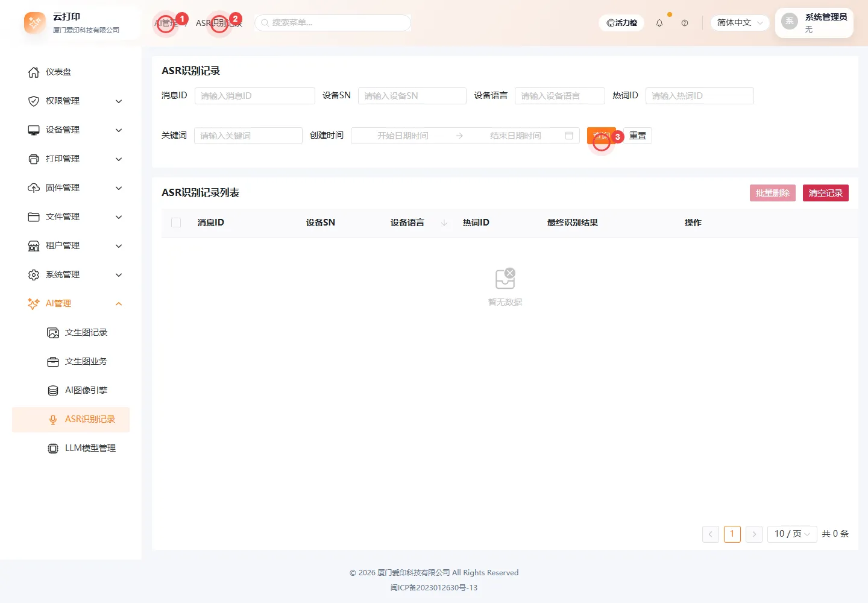Click the 重置 reset button
The height and width of the screenshot is (603, 868).
638,136
